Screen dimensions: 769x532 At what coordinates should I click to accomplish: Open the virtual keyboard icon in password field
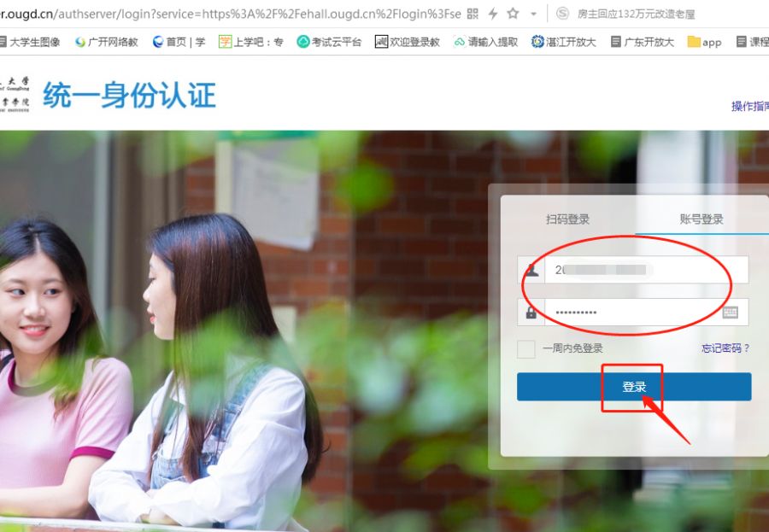coord(730,313)
